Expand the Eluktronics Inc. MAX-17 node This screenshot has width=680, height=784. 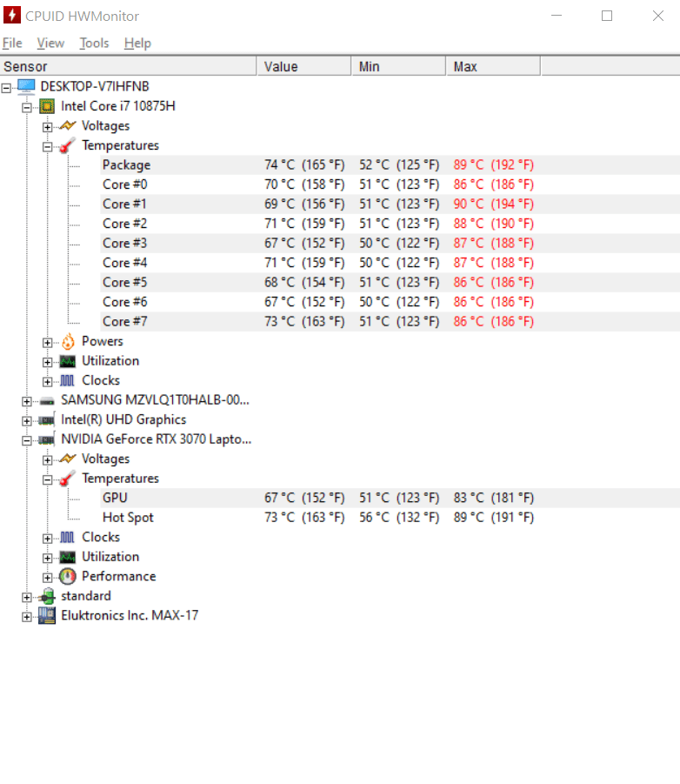tap(27, 617)
